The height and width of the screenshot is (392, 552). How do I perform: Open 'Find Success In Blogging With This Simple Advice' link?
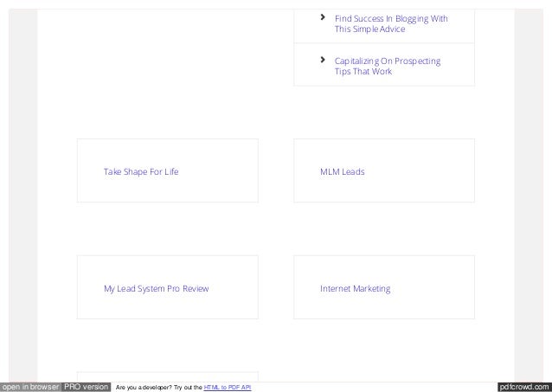(x=391, y=23)
